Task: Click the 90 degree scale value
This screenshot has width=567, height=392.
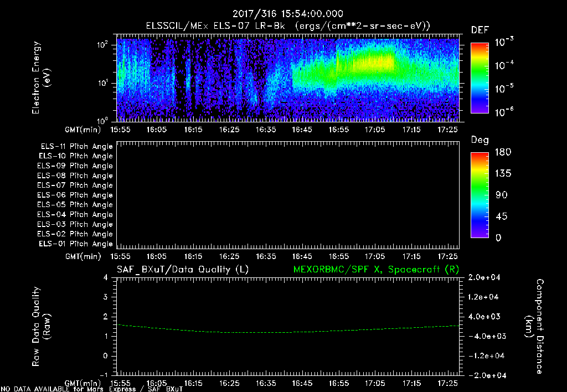Action: click(x=502, y=195)
